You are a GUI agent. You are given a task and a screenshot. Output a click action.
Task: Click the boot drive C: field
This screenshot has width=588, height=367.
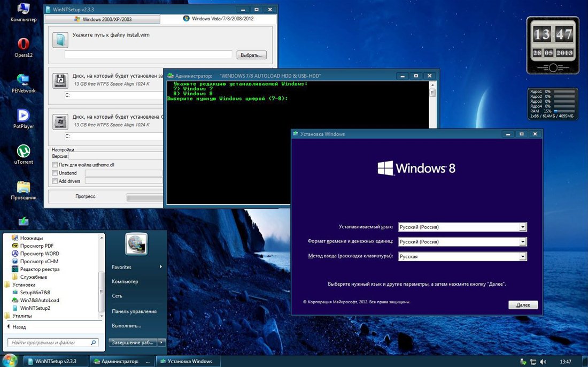tap(114, 95)
